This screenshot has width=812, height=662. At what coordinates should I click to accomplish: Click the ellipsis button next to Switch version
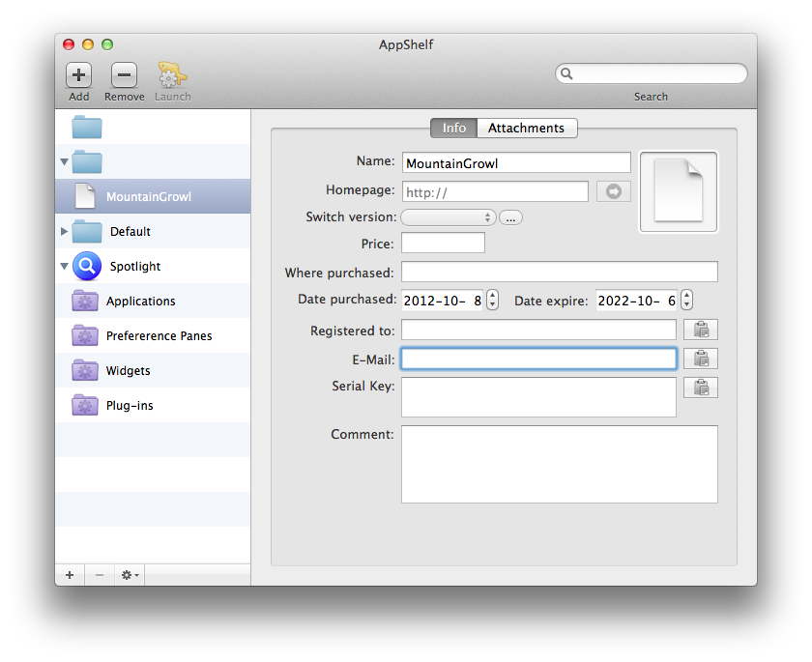tap(510, 217)
